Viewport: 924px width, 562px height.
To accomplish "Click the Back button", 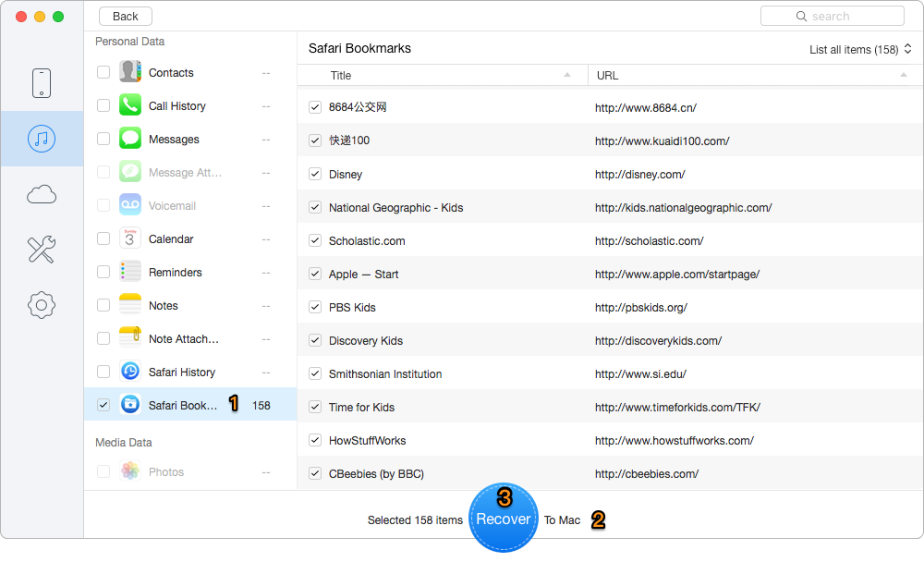I will [x=126, y=17].
